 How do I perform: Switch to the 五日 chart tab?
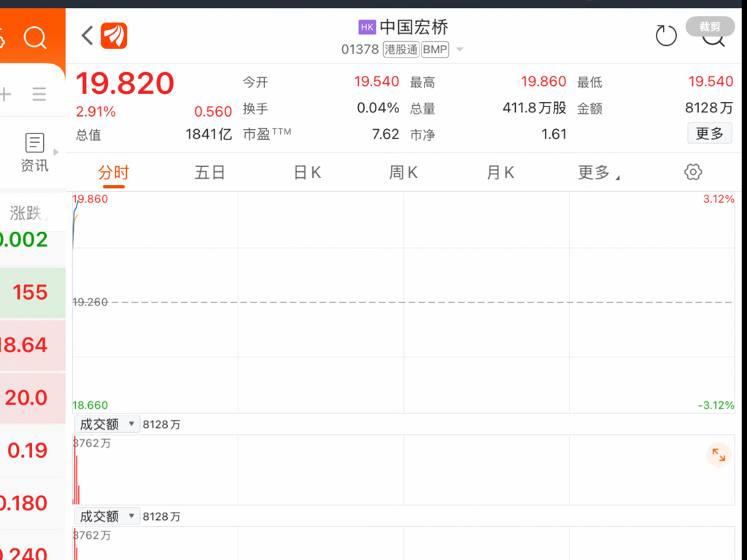(x=209, y=172)
